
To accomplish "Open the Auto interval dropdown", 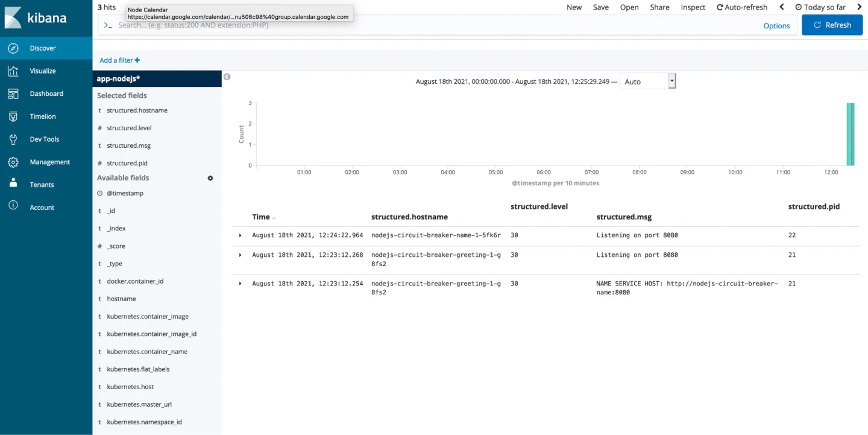I will (x=647, y=81).
